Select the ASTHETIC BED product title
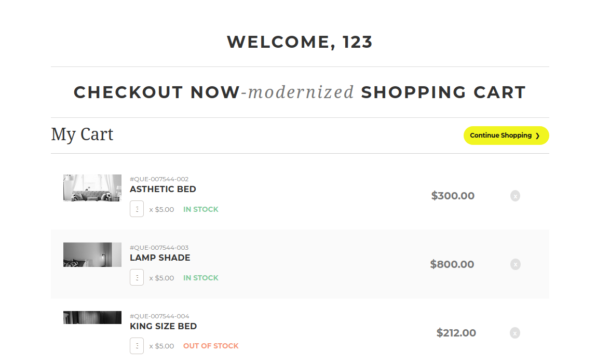This screenshot has width=596, height=364. point(162,190)
